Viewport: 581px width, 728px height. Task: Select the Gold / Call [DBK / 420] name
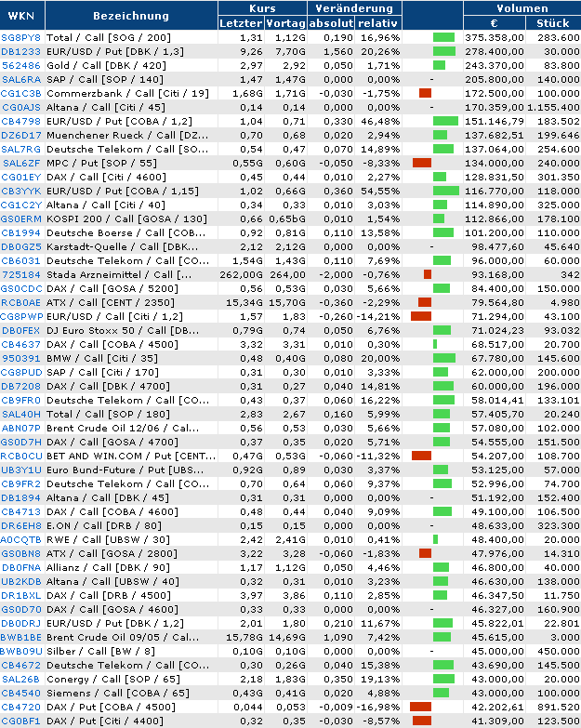point(106,65)
